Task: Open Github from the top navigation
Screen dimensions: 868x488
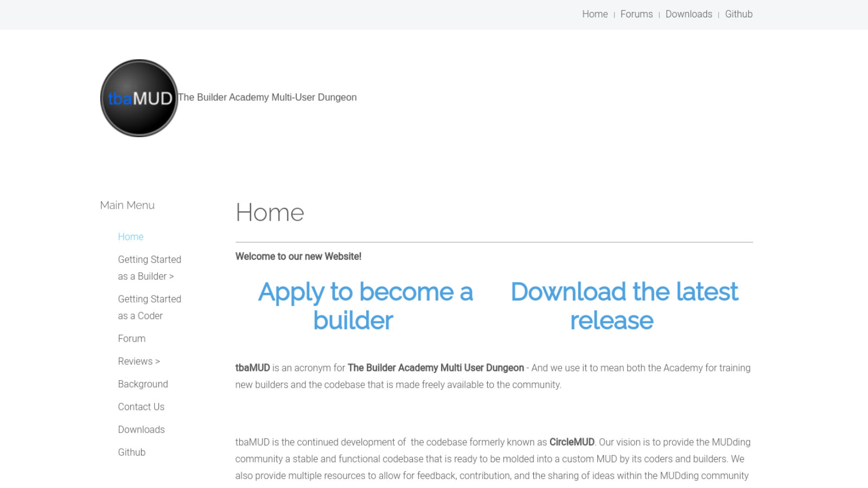Action: coord(739,14)
